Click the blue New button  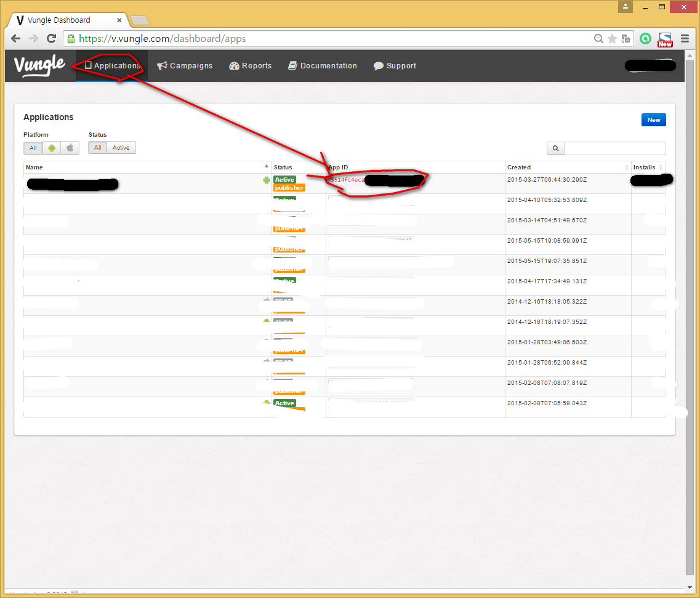[x=654, y=119]
